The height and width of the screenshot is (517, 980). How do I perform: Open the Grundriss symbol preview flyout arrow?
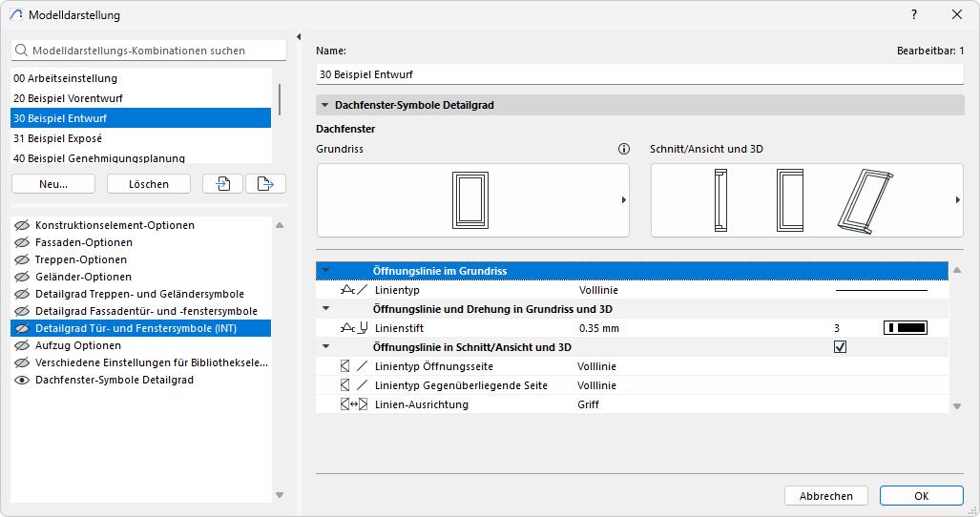623,200
